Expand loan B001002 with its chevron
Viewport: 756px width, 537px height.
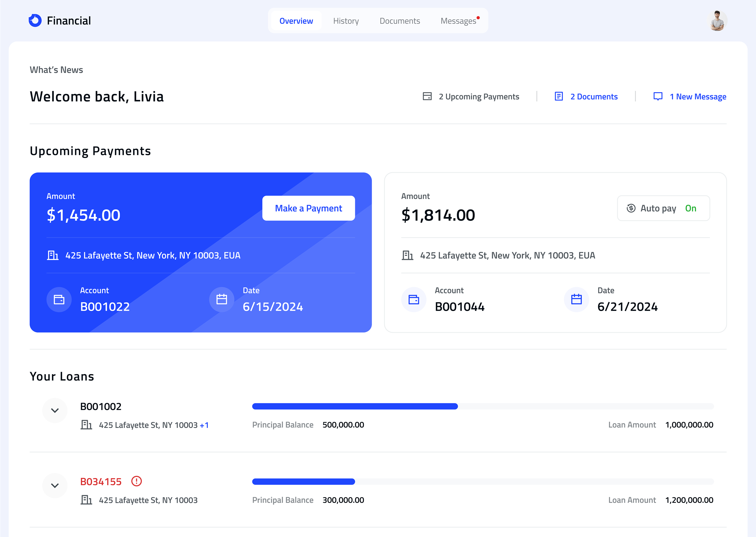[55, 410]
